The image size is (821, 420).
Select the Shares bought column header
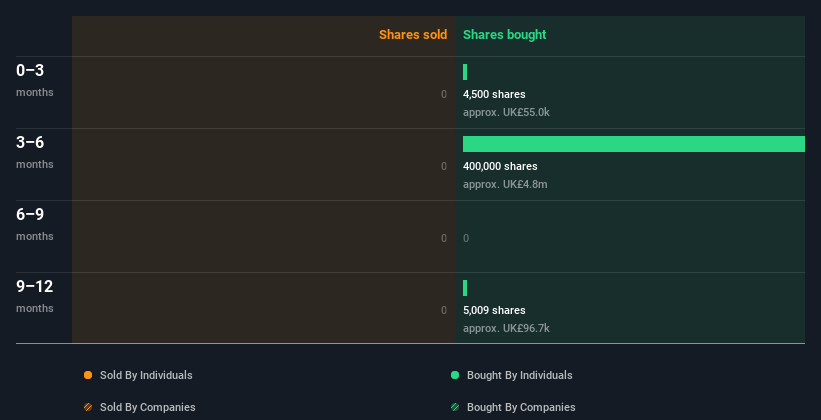505,35
